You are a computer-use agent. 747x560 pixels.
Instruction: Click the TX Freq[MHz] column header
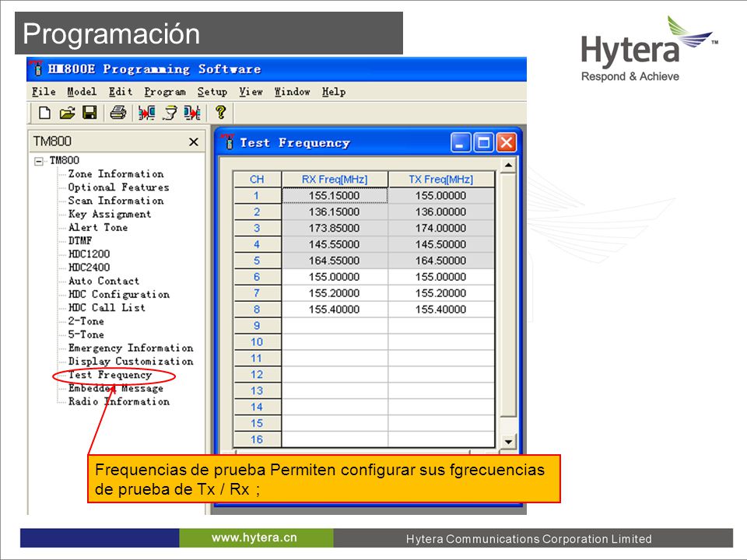440,180
